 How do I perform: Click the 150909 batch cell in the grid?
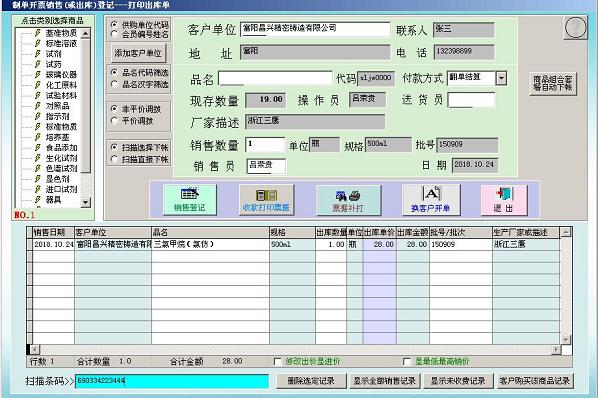[461, 244]
